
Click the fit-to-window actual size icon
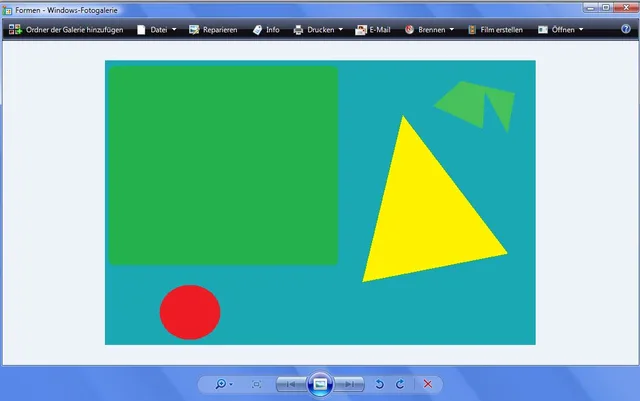[x=257, y=384]
